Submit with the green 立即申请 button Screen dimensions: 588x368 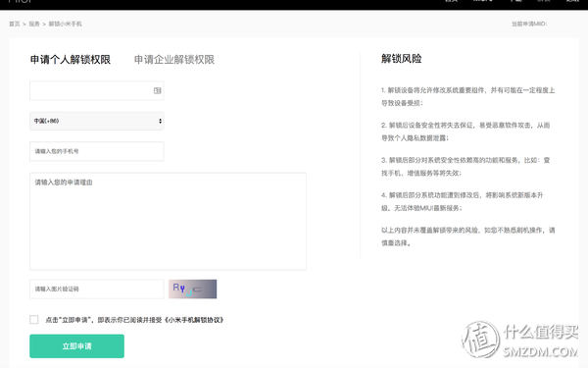pos(76,346)
